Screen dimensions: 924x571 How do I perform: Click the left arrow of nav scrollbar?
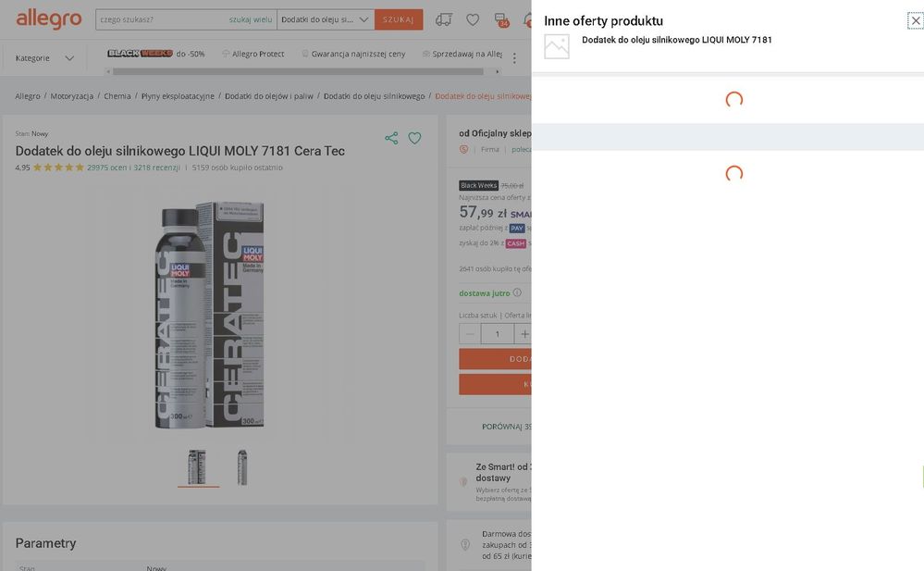(108, 71)
